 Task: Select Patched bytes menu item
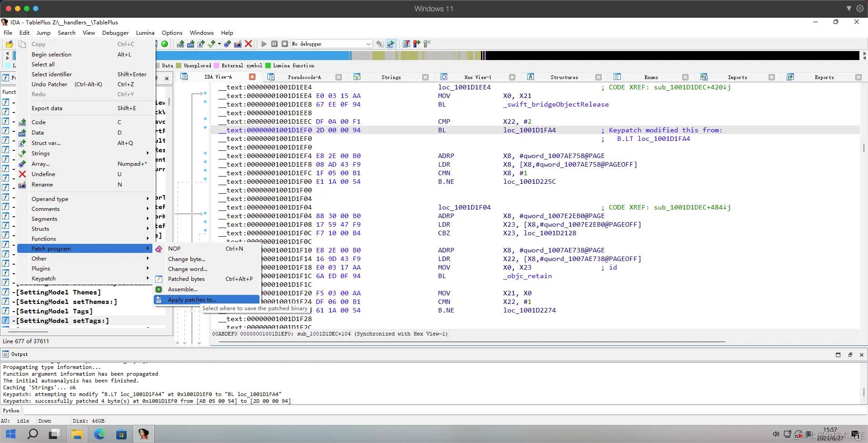207,279
